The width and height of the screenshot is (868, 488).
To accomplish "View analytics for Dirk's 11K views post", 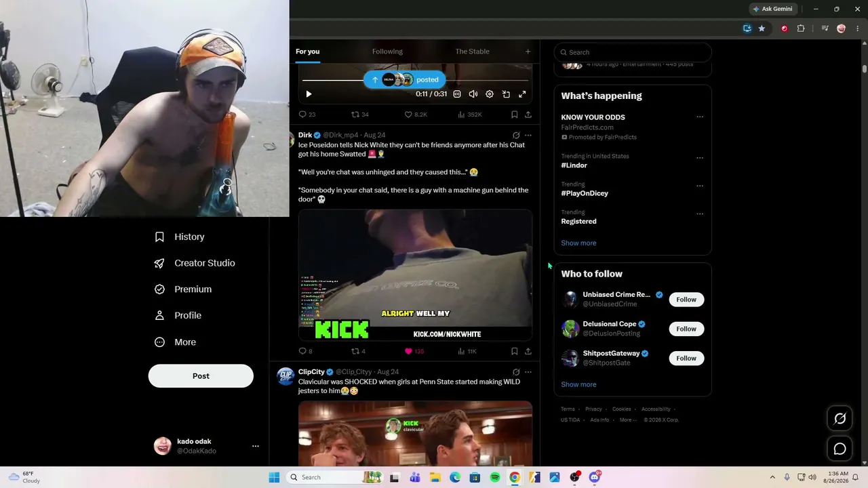I will 467,351.
